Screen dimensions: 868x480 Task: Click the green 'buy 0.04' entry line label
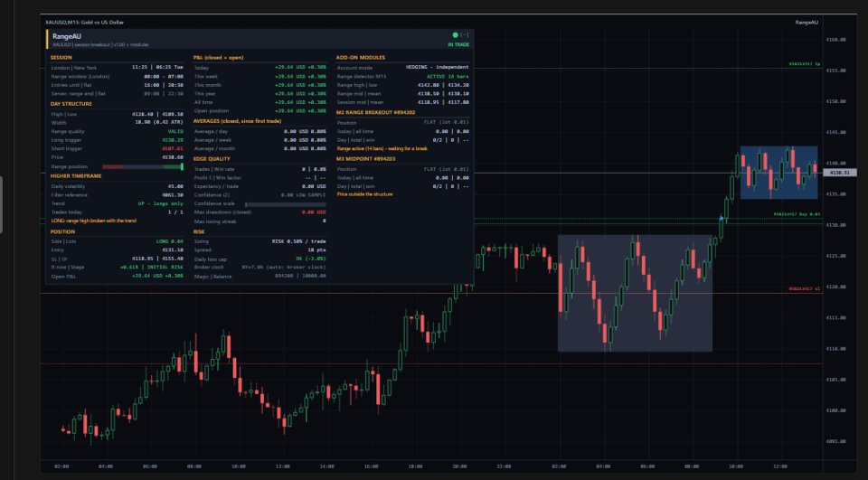coord(797,214)
